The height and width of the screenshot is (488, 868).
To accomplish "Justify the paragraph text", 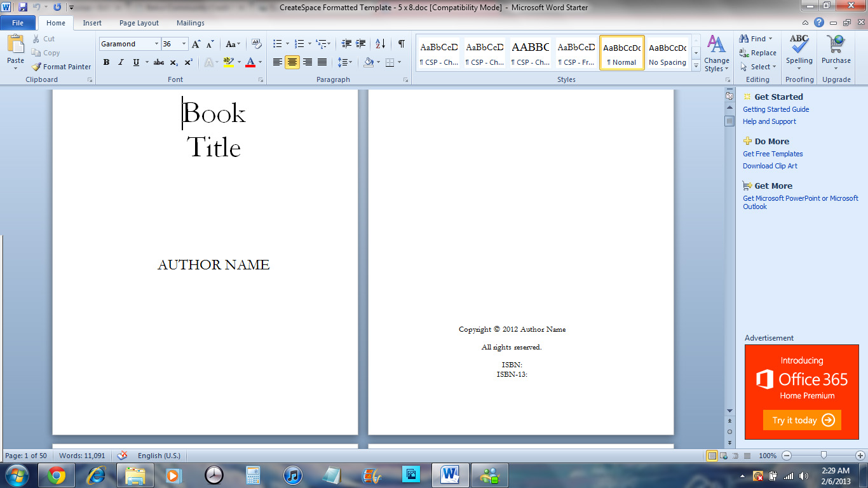I will tap(322, 62).
